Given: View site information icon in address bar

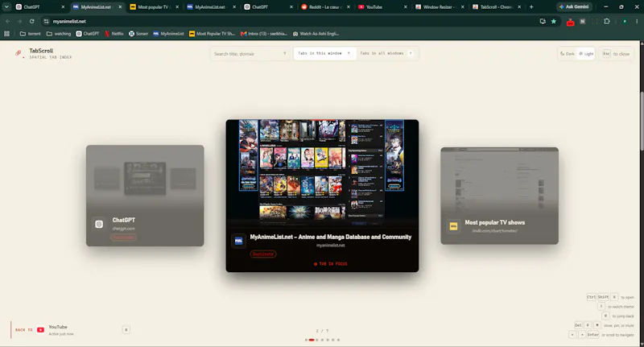Looking at the screenshot, I should 46,22.
